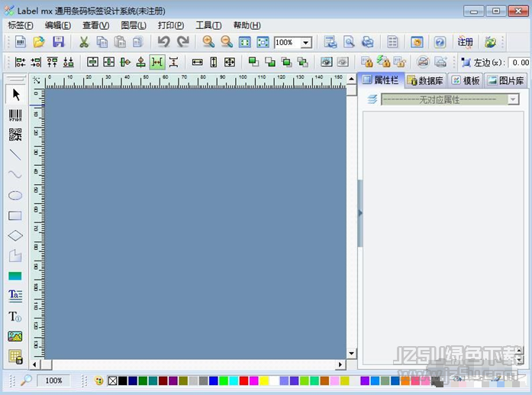This screenshot has height=395, width=532.
Task: Create a new label document
Action: (21, 42)
